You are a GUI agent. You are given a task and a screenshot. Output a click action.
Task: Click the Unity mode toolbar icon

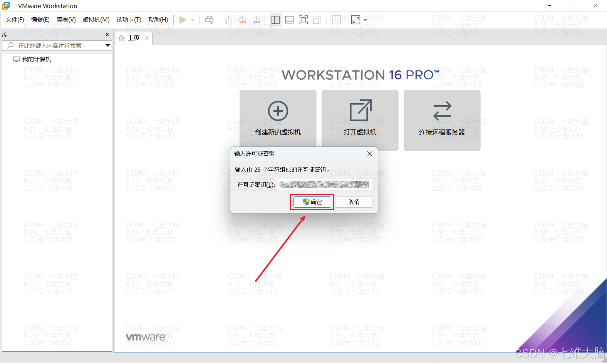point(317,20)
